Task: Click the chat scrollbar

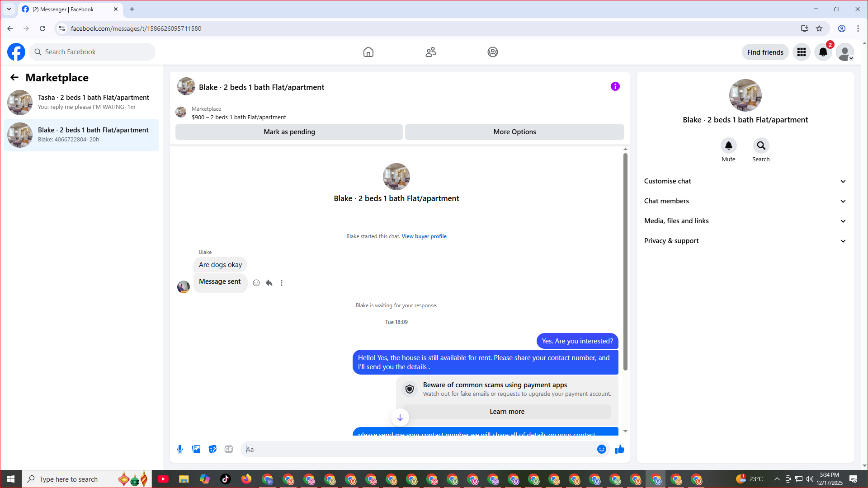Action: 625,262
